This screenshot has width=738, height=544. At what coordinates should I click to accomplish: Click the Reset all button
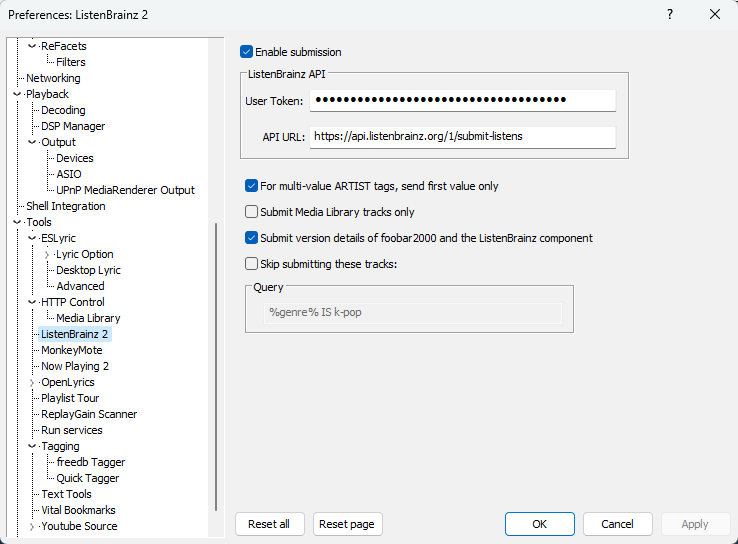tap(270, 524)
